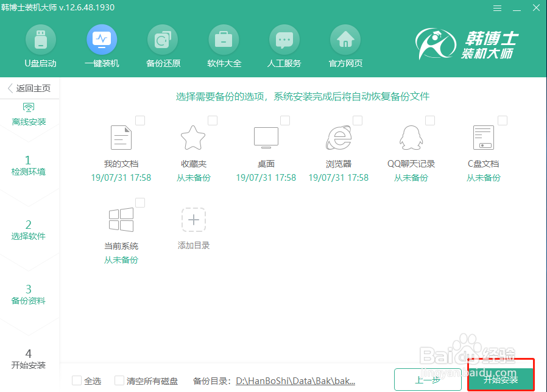The width and height of the screenshot is (547, 392).
Task: Select step 1 检测环境
Action: click(x=29, y=166)
